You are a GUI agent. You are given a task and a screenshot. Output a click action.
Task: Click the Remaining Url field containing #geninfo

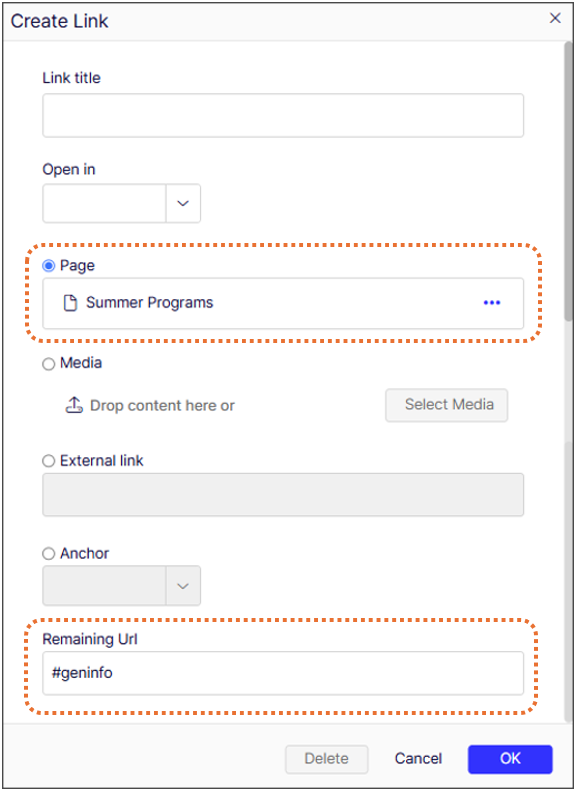tap(283, 673)
